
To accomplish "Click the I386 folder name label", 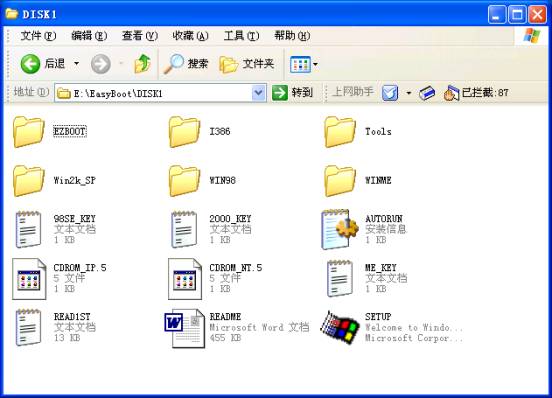I will [x=220, y=132].
